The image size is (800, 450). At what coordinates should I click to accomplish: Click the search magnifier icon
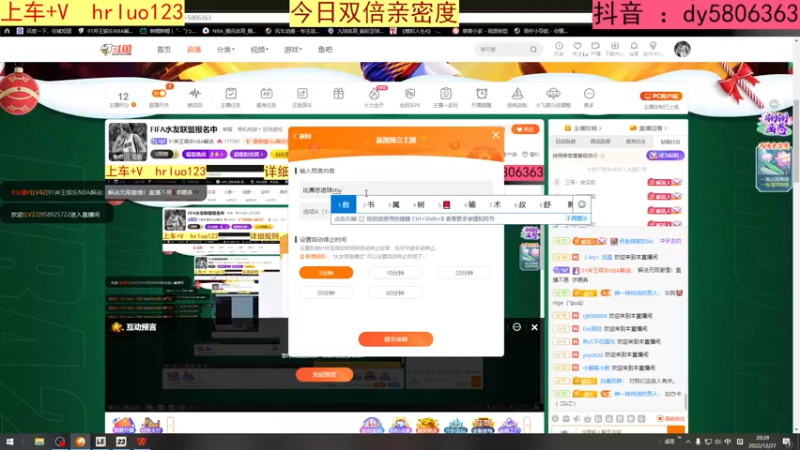(533, 49)
